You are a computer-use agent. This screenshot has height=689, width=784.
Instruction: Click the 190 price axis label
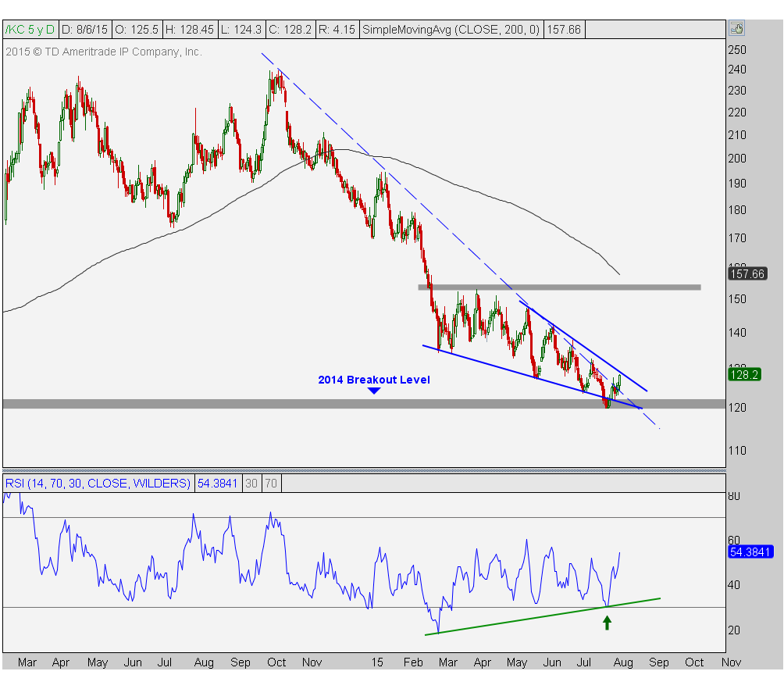[x=737, y=184]
